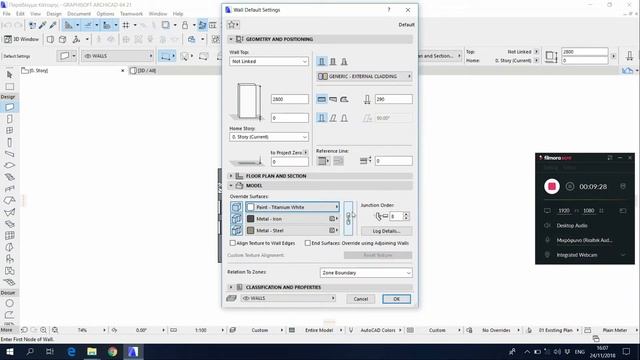Open the 3D Window toolbar button
640x360 pixels.
click(x=21, y=40)
